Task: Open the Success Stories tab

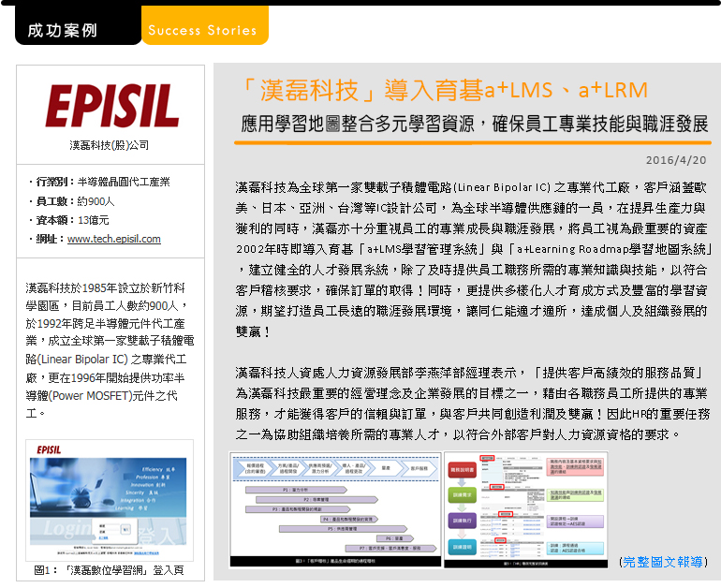Action: pos(205,25)
